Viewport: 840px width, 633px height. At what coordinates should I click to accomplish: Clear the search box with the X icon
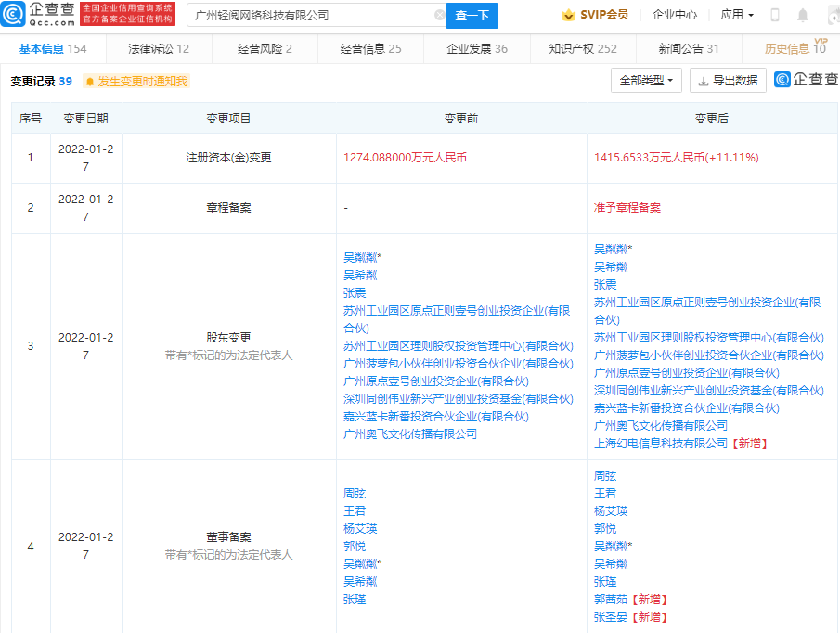point(439,15)
